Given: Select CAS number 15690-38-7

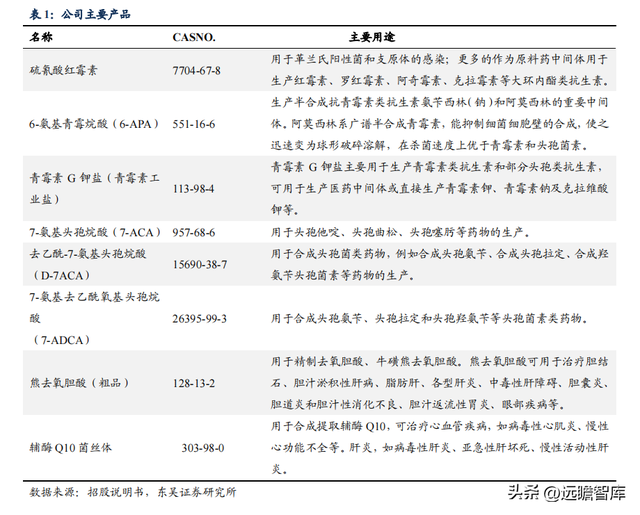Looking at the screenshot, I should 200,265.
